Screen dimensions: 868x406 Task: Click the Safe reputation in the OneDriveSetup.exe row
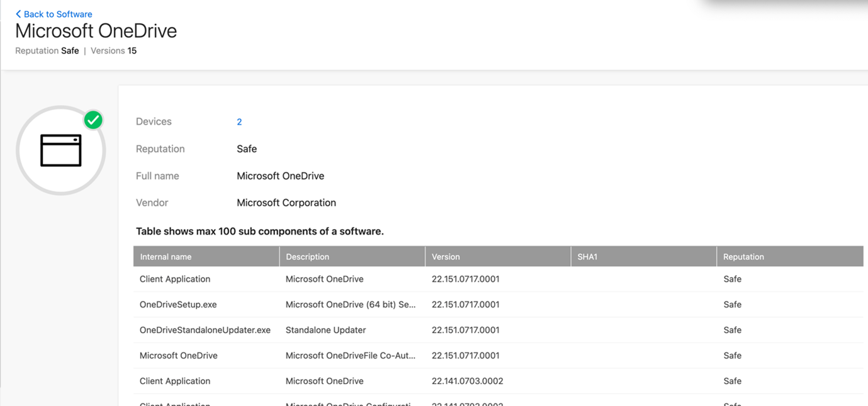(x=732, y=305)
